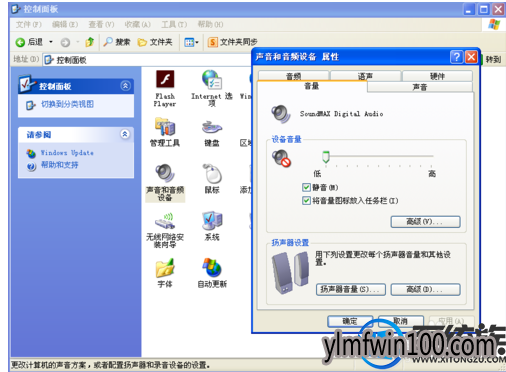This screenshot has height=372, width=506.
Task: Click the 切换到分类视图 icon
Action: (x=30, y=105)
